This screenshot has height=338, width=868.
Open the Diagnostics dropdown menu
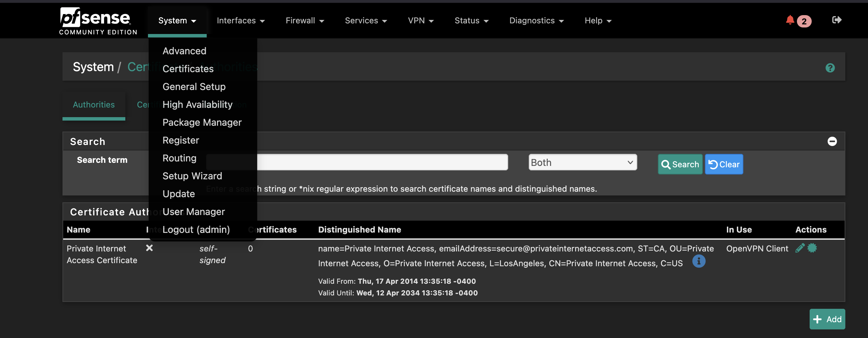pos(536,21)
